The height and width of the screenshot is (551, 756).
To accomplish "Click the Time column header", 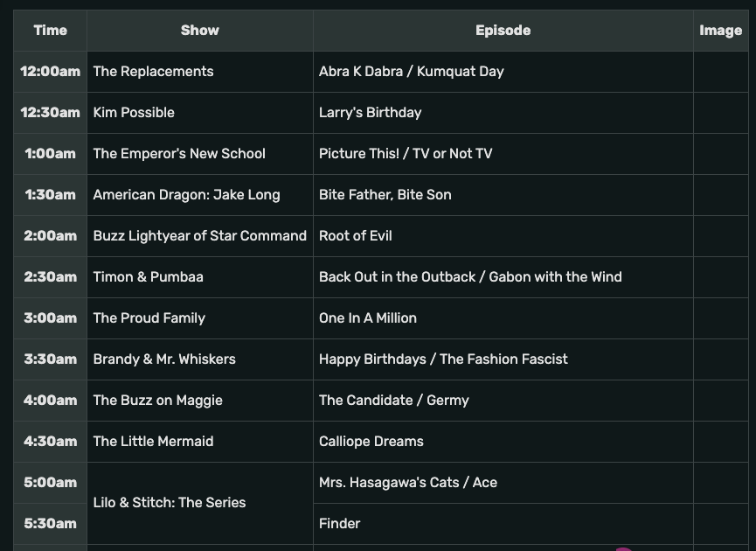I will click(x=50, y=31).
